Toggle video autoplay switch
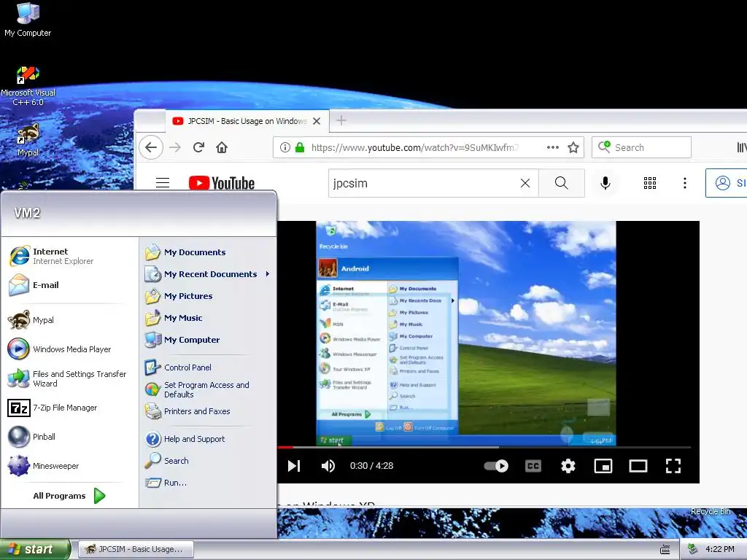The width and height of the screenshot is (747, 560). coord(496,466)
